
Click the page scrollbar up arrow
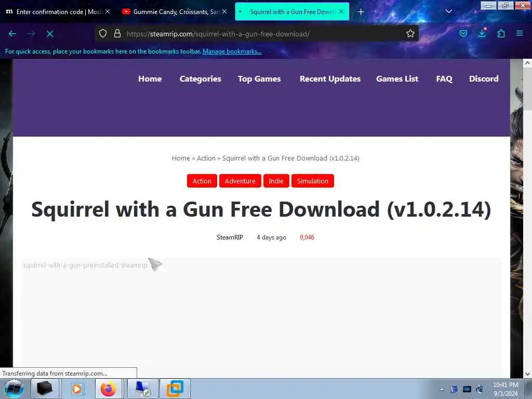tap(527, 63)
